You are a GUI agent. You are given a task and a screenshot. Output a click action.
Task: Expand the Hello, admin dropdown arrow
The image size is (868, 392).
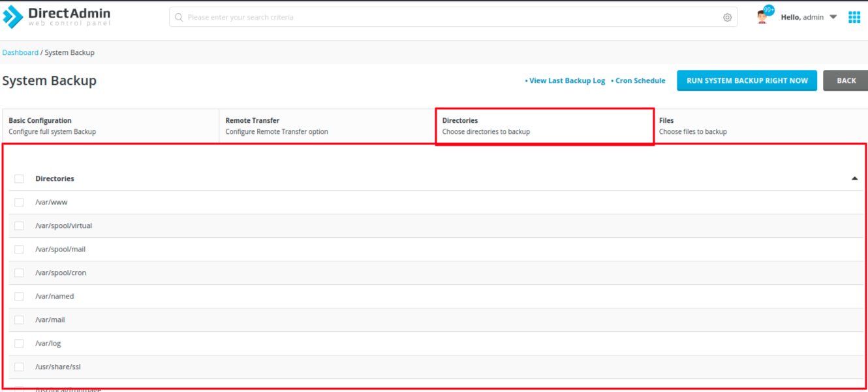click(x=833, y=18)
